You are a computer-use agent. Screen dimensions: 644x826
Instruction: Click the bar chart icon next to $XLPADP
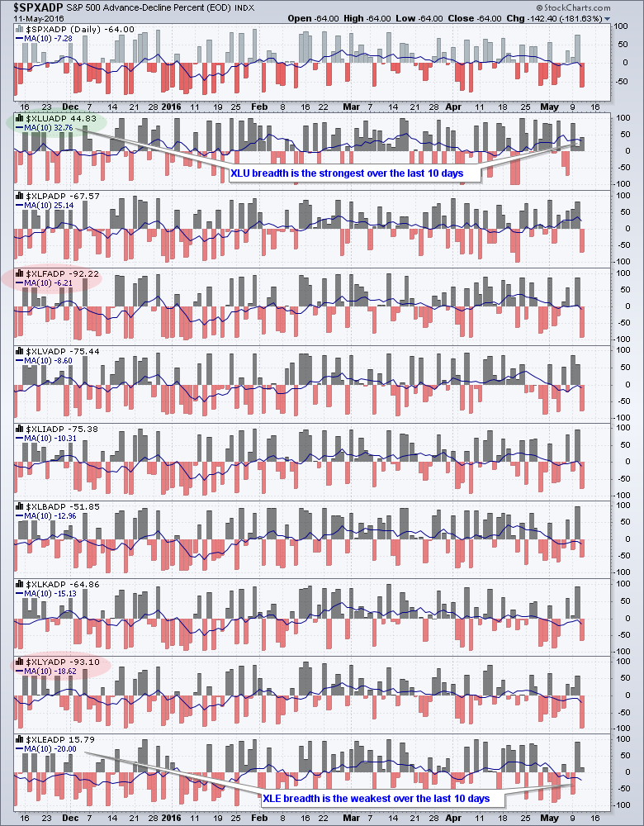coord(20,196)
